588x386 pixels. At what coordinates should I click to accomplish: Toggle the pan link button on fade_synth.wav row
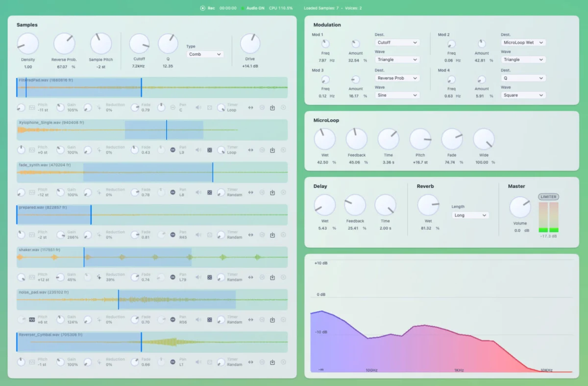click(x=172, y=193)
